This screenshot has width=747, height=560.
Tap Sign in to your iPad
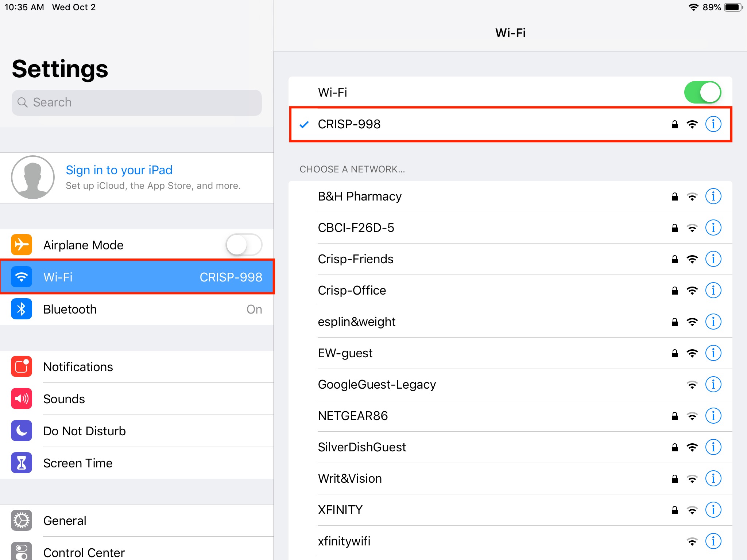coord(119,170)
